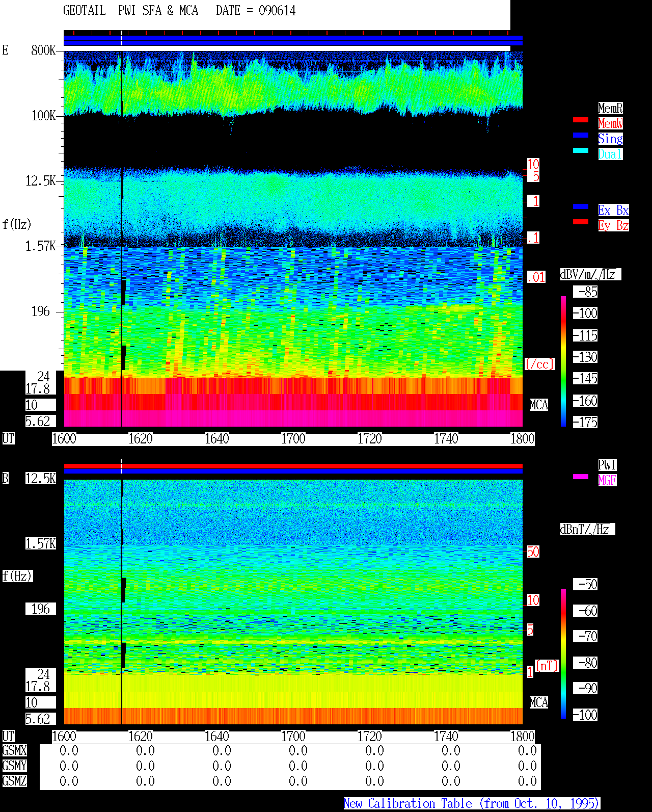Viewport: 652px width, 812px height.
Task: Click the GSMX row label
Action: (14, 750)
